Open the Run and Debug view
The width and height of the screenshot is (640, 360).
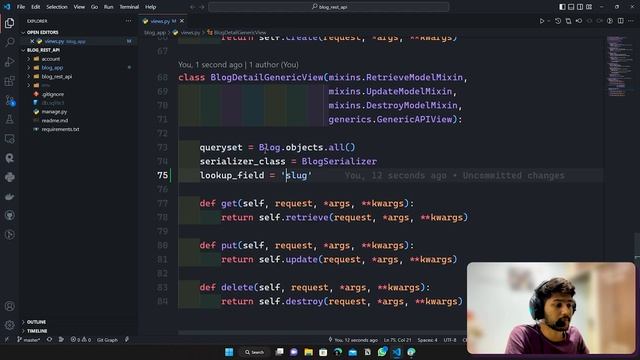point(9,62)
